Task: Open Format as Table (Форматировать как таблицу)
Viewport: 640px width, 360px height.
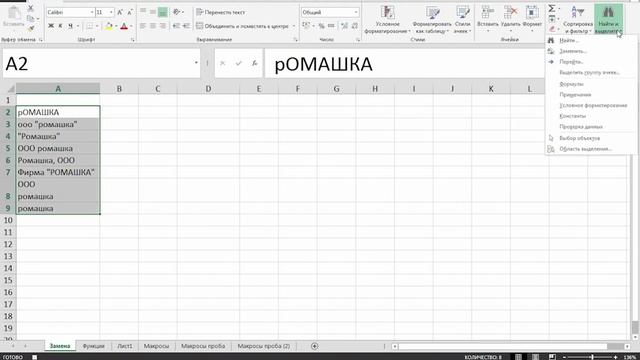Action: 432,20
